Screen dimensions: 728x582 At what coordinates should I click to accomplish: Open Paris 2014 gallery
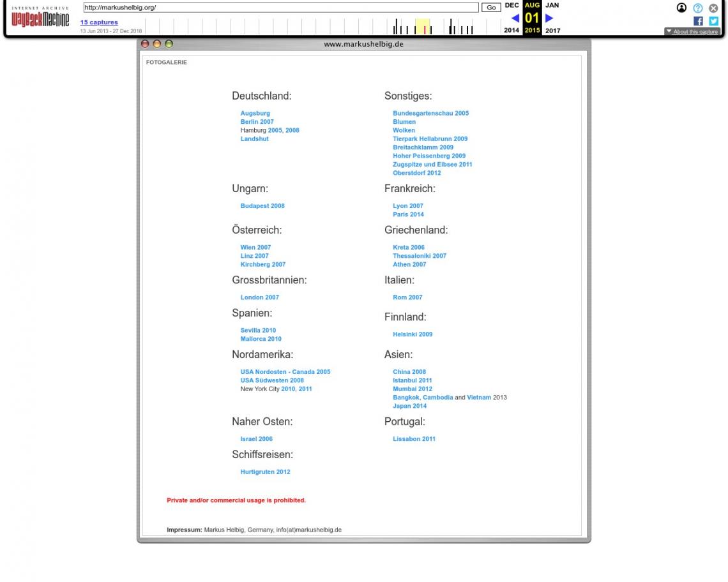point(408,214)
